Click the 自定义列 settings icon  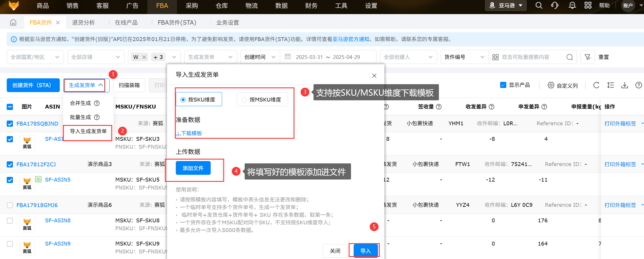point(551,85)
